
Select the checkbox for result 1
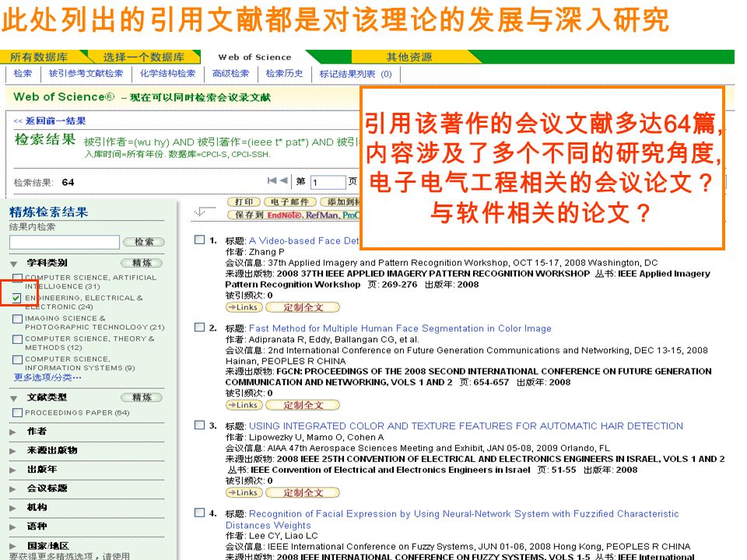pyautogui.click(x=200, y=240)
